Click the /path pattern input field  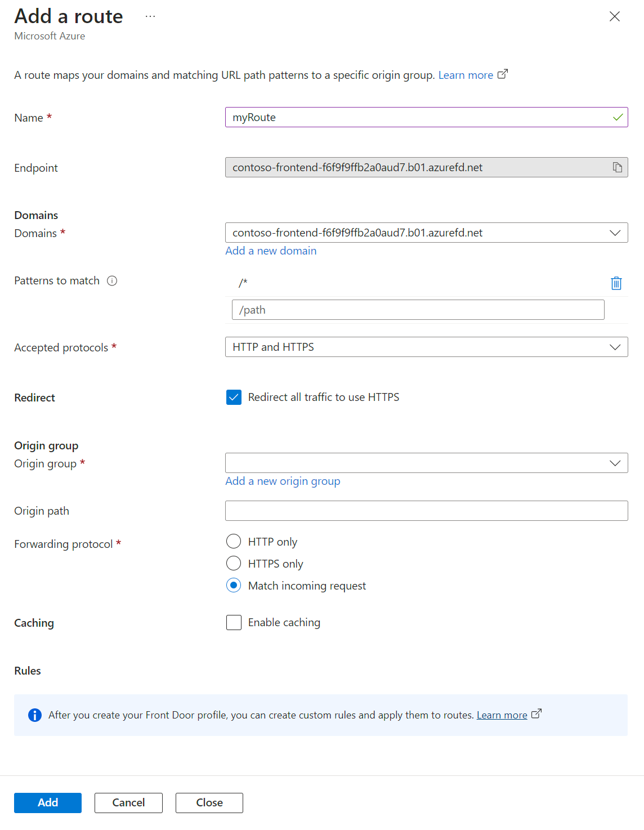[418, 309]
